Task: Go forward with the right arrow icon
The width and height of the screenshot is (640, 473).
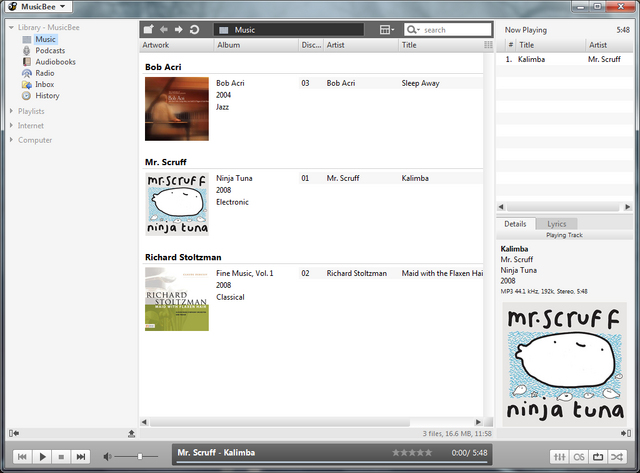Action: tap(179, 29)
